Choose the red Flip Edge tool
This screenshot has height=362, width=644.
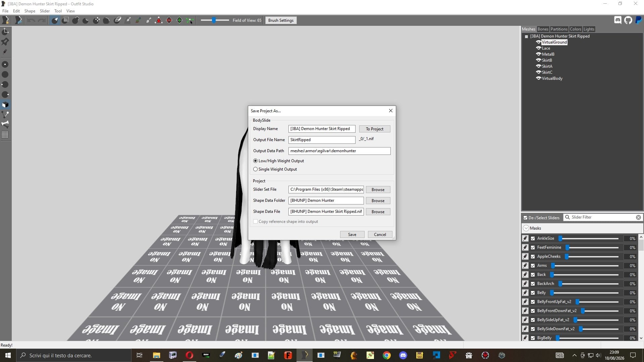pyautogui.click(x=169, y=20)
